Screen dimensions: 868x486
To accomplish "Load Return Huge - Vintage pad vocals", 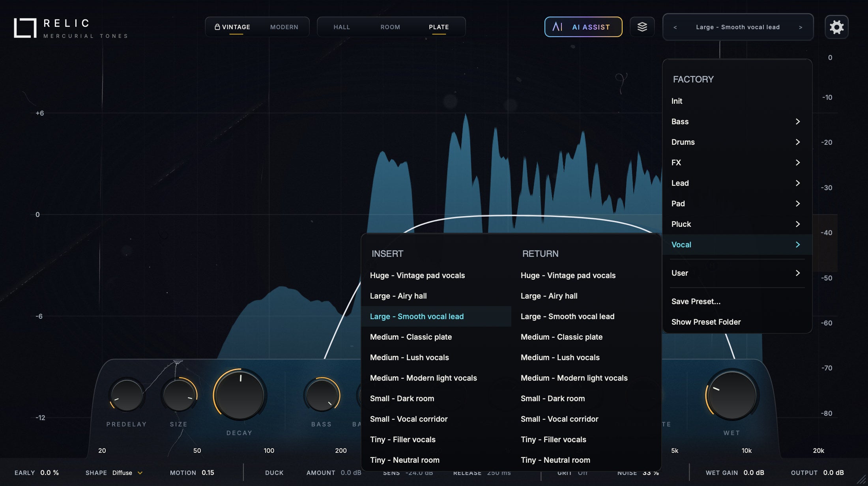I will click(x=587, y=275).
